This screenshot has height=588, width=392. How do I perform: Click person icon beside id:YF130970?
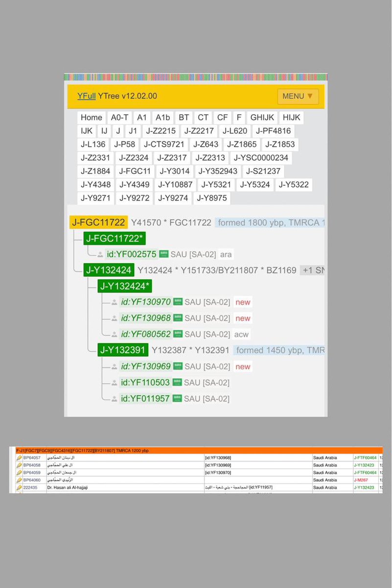coord(115,303)
